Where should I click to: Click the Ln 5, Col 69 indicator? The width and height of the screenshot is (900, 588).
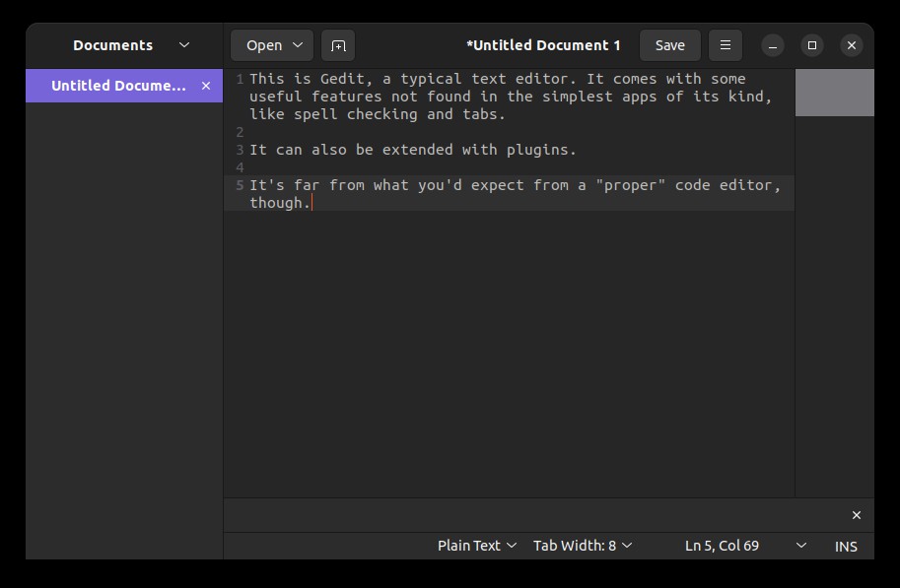point(722,546)
